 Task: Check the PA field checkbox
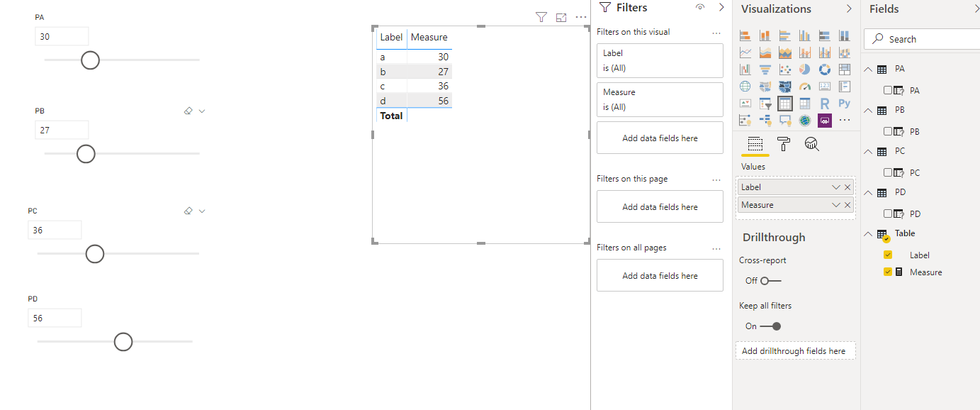pyautogui.click(x=888, y=90)
